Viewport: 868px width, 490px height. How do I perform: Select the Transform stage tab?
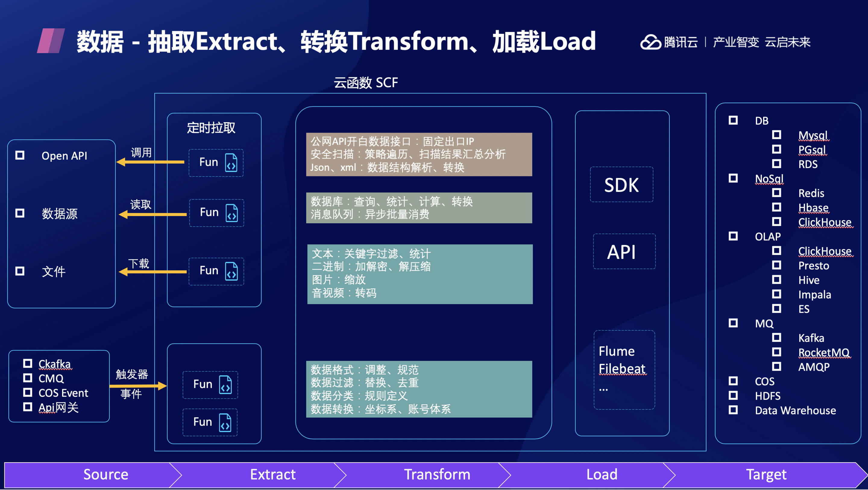[x=437, y=475]
